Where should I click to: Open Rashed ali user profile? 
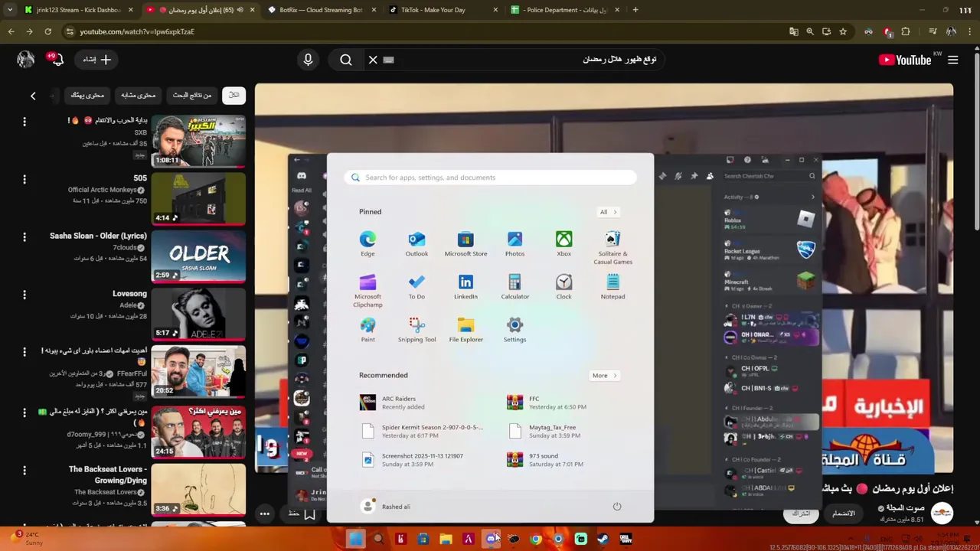click(387, 506)
